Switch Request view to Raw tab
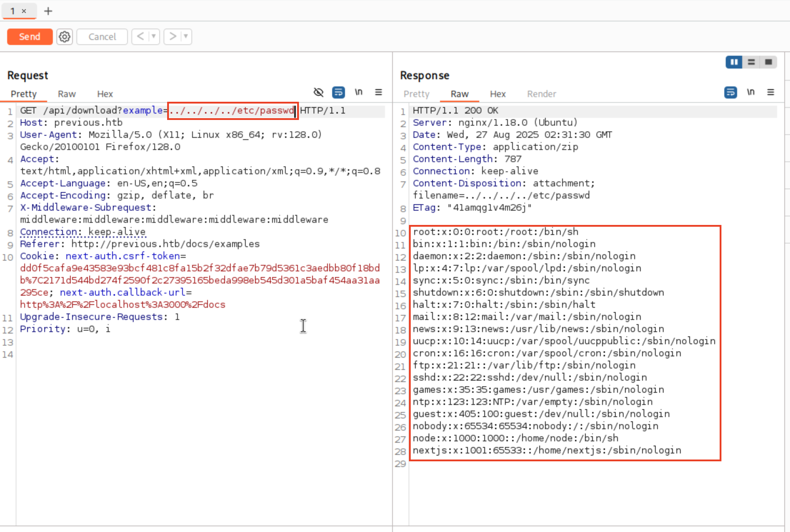The width and height of the screenshot is (790, 532). (67, 94)
